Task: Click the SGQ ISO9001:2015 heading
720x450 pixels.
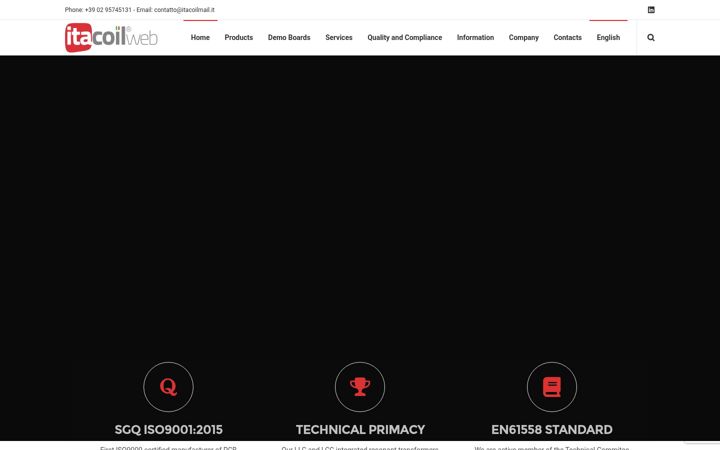Action: point(169,430)
